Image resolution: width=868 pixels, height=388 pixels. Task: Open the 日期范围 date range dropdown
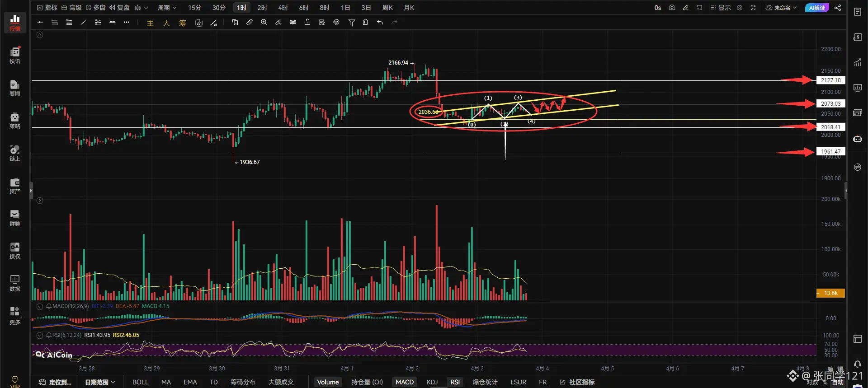(100, 382)
